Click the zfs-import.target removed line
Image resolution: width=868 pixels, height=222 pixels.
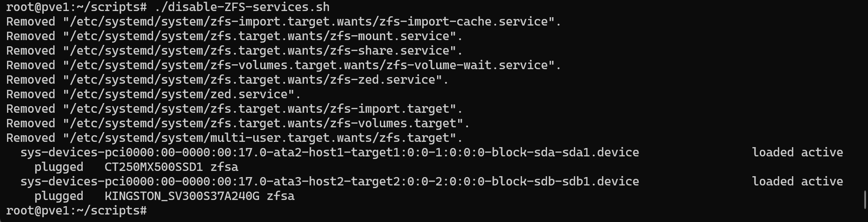[x=234, y=109]
